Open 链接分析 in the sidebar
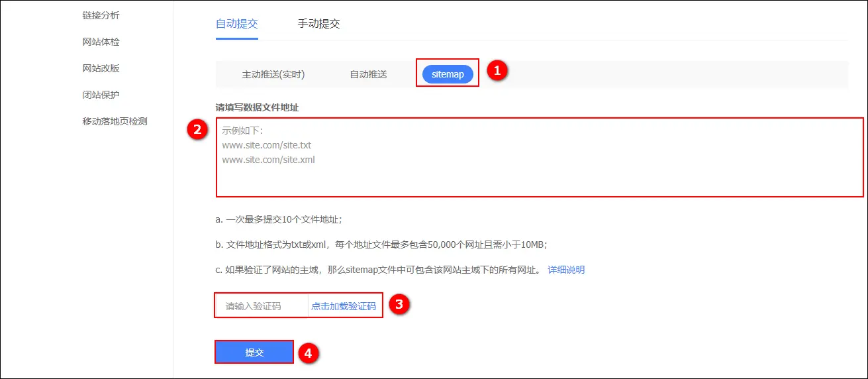Viewport: 868px width, 379px height. tap(101, 15)
